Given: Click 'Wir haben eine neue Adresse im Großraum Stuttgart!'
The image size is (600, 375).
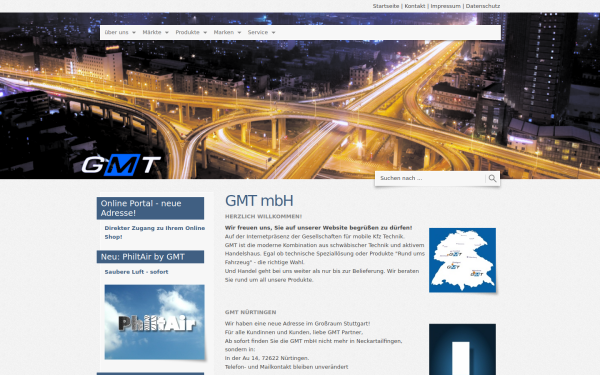Looking at the screenshot, I should [297, 324].
